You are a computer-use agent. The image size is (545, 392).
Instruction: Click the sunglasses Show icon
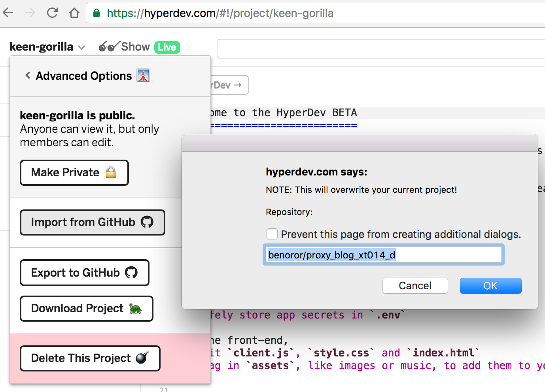[108, 47]
